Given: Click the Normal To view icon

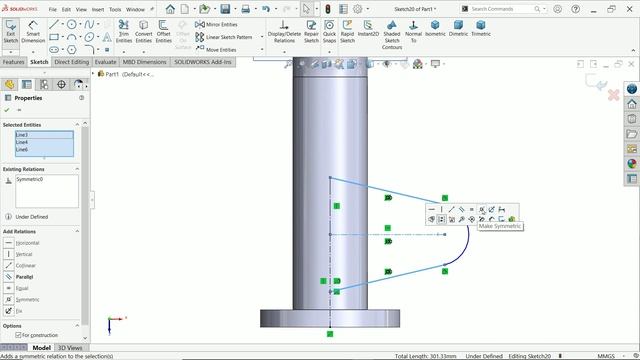Looking at the screenshot, I should point(413,32).
